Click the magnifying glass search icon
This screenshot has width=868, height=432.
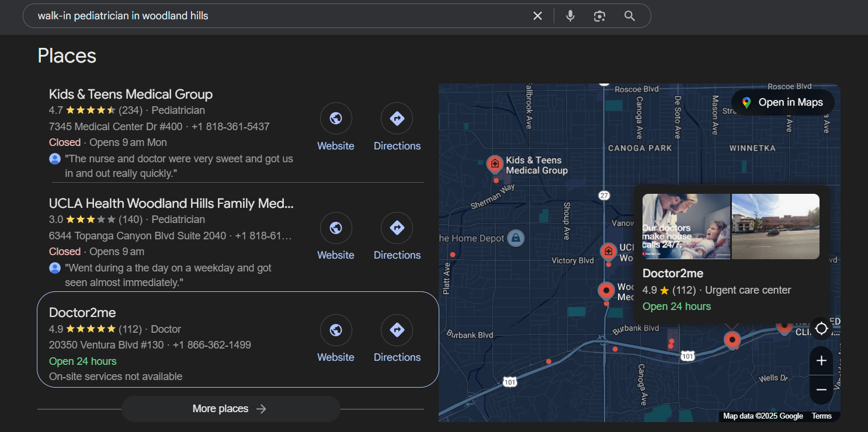(629, 16)
